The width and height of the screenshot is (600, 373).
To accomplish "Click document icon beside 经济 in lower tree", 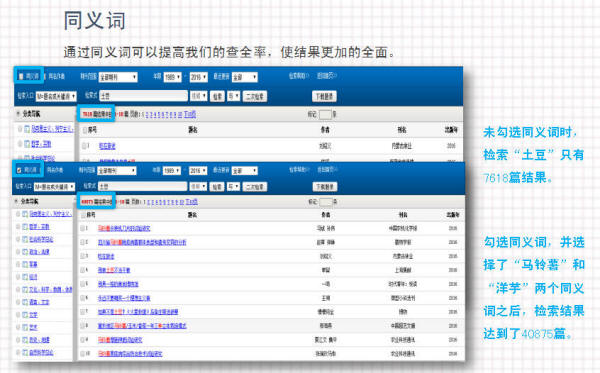I will (25, 277).
